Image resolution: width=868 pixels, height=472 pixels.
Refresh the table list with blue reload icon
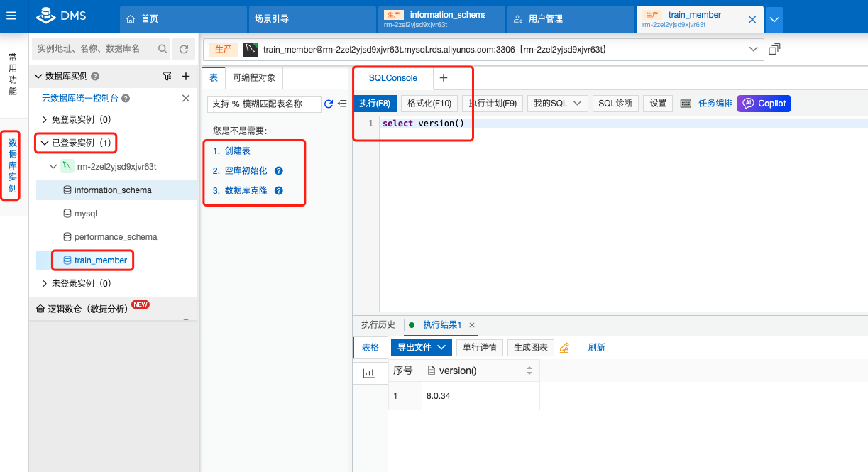tap(329, 104)
